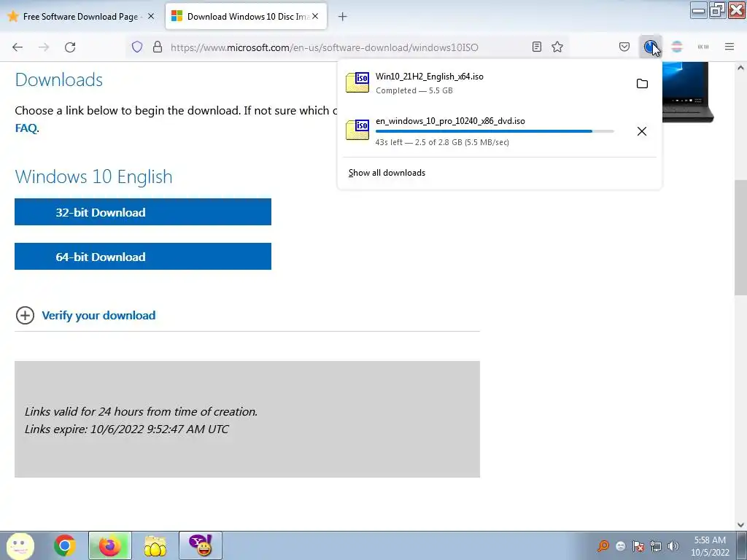Click the progress bar of the x86 dvd download
This screenshot has height=560, width=747.
point(495,131)
